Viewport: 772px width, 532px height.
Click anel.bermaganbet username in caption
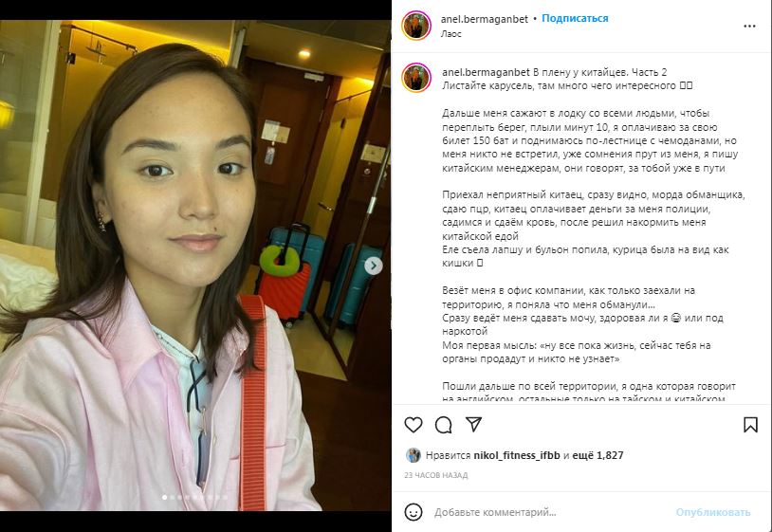coord(486,72)
